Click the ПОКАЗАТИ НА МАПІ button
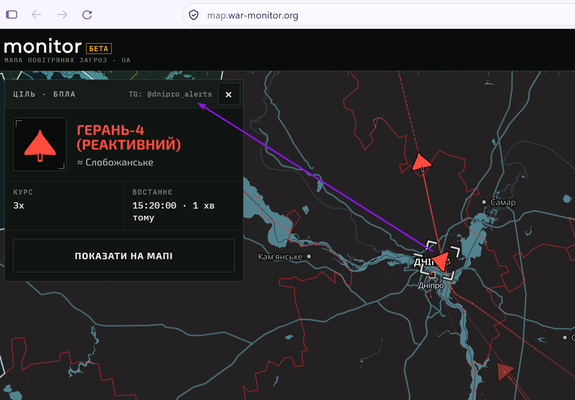This screenshot has width=575, height=400. coord(124,256)
